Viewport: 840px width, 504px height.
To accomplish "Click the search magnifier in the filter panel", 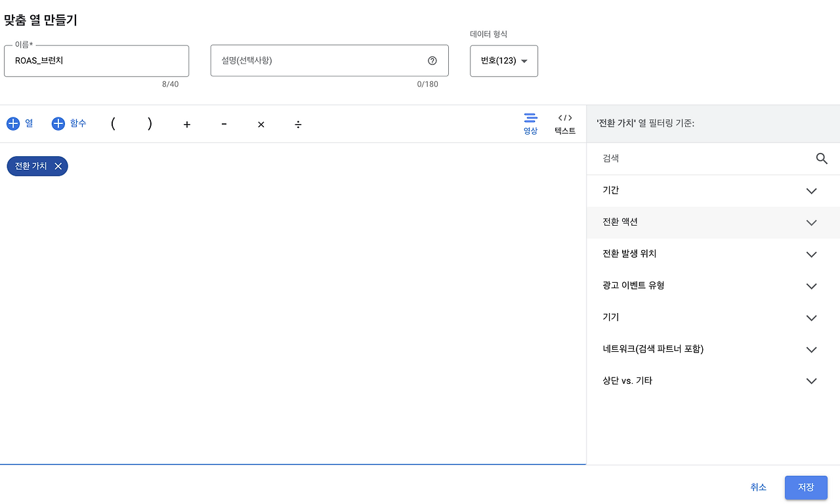I will [822, 158].
